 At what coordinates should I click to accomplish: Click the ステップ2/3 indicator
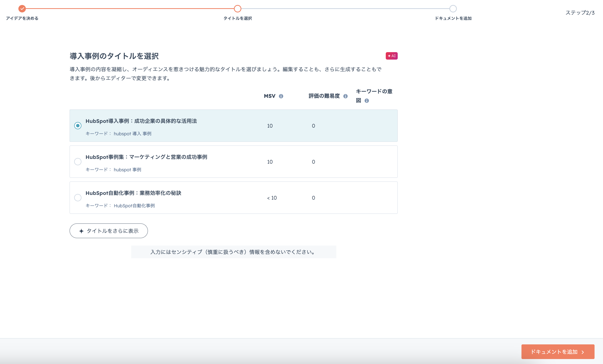[x=580, y=13]
